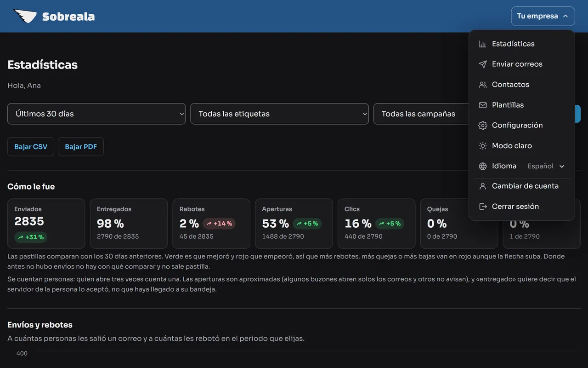
Task: Click the exit icon beside Cerrar sesión
Action: 482,207
